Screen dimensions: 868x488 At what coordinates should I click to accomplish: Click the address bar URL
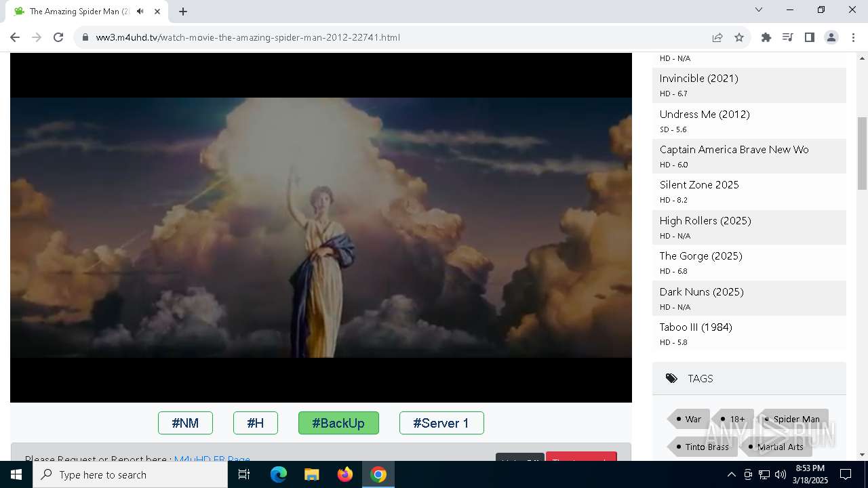pyautogui.click(x=248, y=37)
